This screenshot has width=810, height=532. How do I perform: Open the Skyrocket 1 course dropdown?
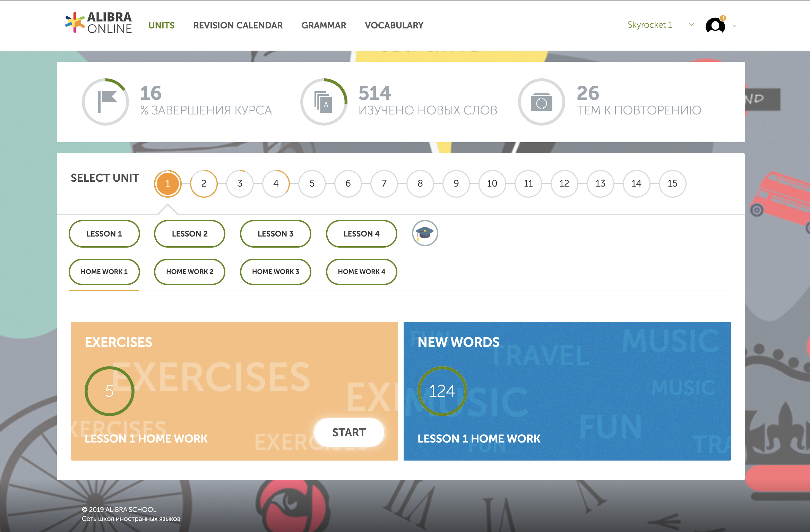[x=650, y=25]
